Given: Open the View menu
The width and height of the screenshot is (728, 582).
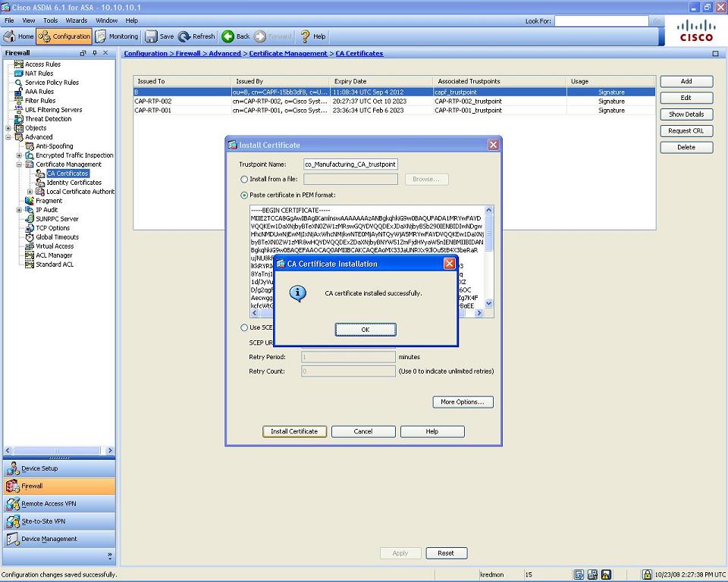Looking at the screenshot, I should point(28,20).
